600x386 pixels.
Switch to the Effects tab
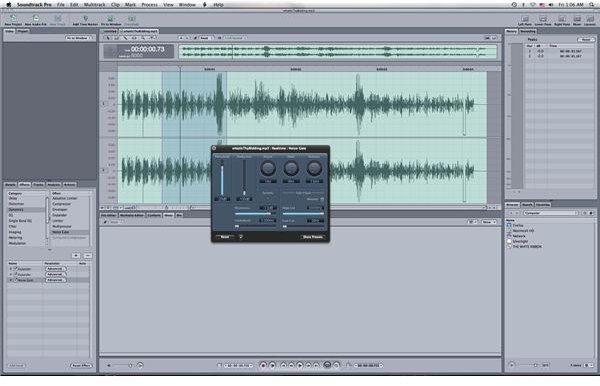(x=24, y=184)
